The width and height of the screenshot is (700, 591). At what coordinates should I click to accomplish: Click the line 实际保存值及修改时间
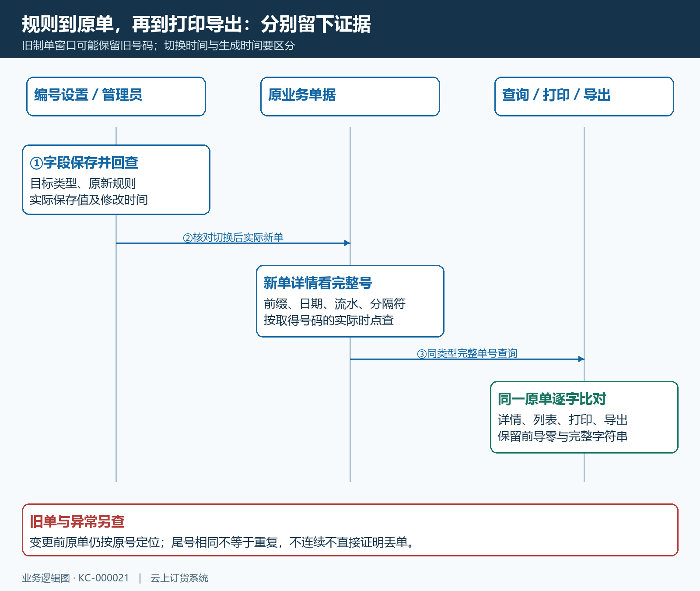tap(89, 200)
